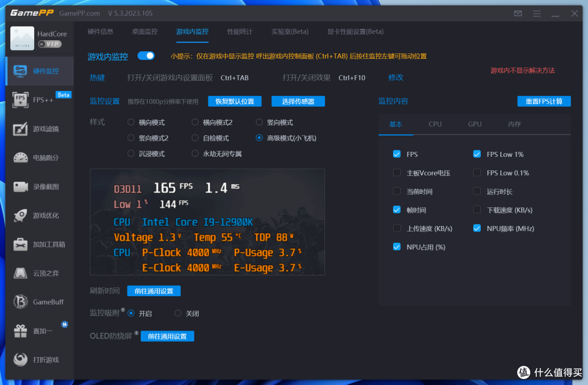Viewport: 588px width, 385px height.
Task: Click the HardCore user avatar
Action: click(x=22, y=38)
